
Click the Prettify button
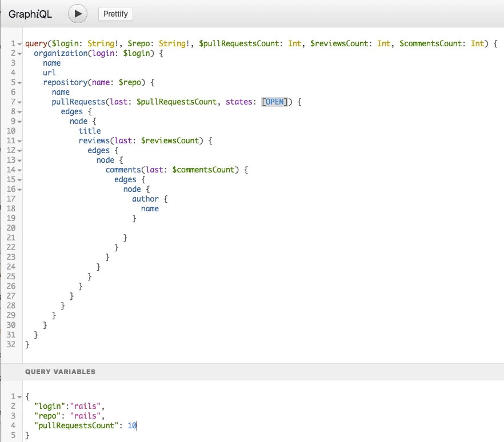pos(115,14)
